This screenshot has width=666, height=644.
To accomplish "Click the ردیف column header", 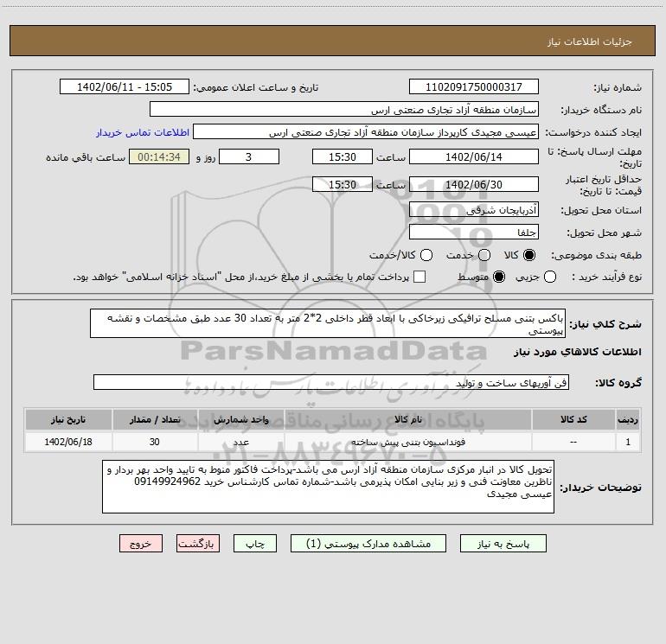I will point(628,419).
